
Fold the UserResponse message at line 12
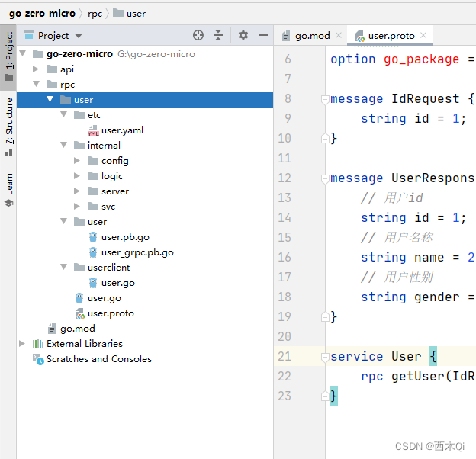(x=325, y=178)
